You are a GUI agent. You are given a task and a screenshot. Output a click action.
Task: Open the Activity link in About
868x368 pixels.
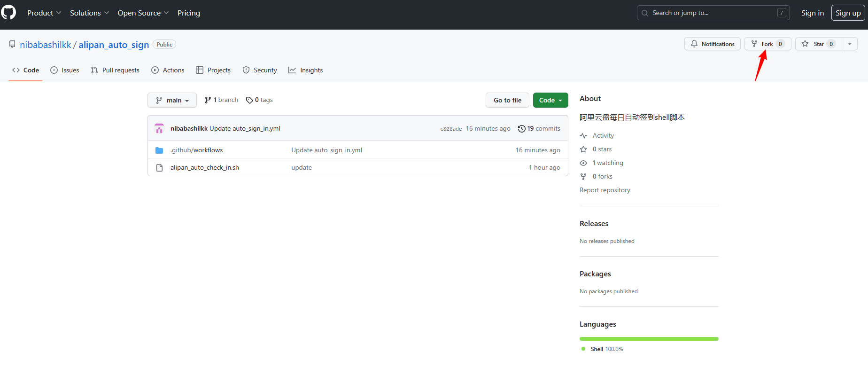(x=603, y=135)
